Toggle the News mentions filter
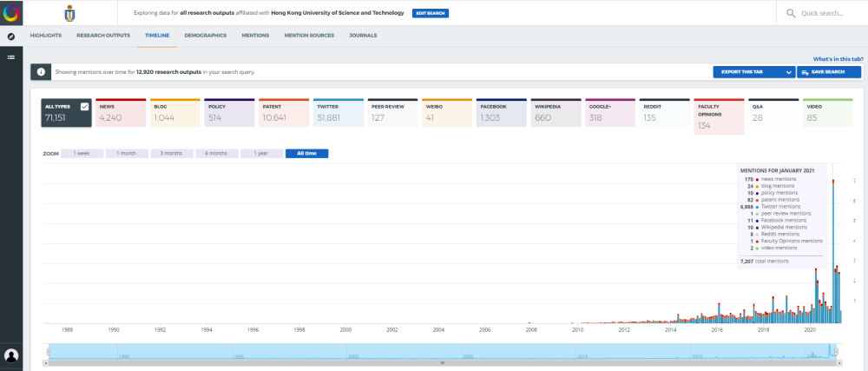 tap(120, 116)
